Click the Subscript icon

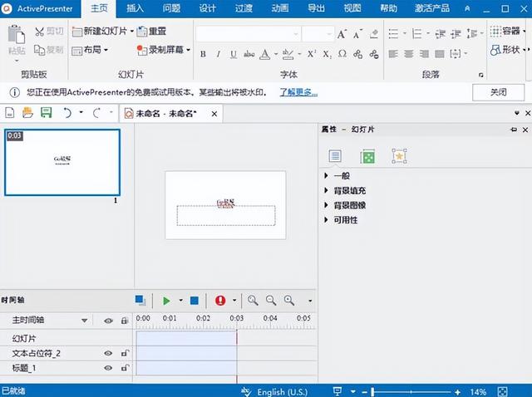pyautogui.click(x=327, y=54)
